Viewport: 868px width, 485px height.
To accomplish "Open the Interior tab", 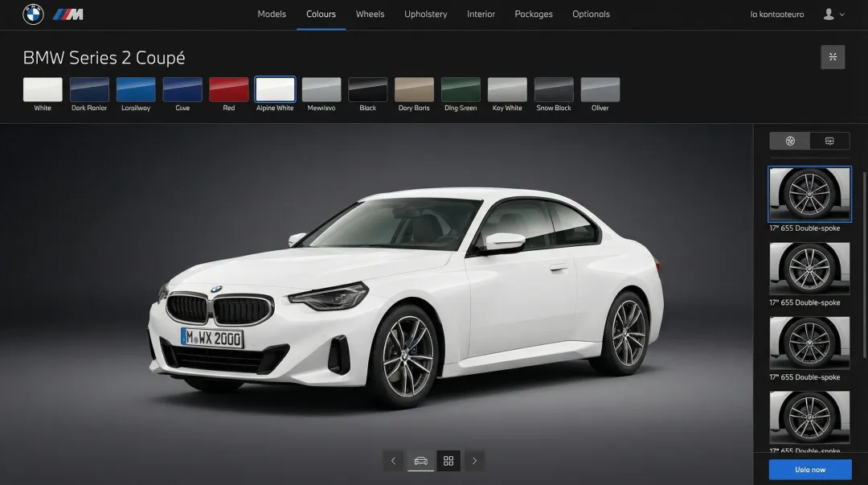I will 481,14.
